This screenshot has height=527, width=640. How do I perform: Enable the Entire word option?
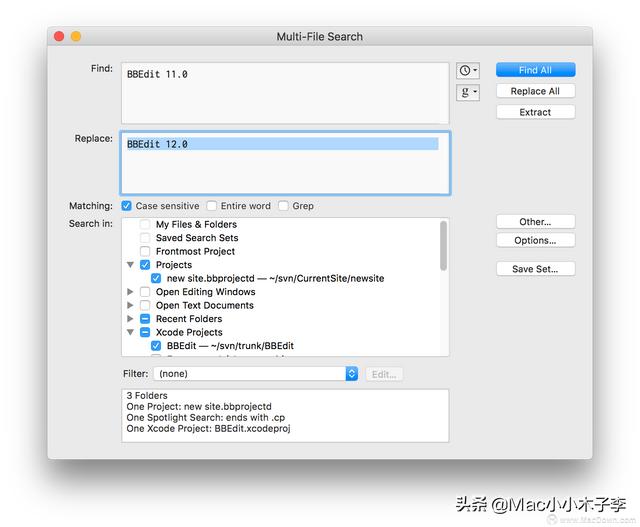coord(212,206)
